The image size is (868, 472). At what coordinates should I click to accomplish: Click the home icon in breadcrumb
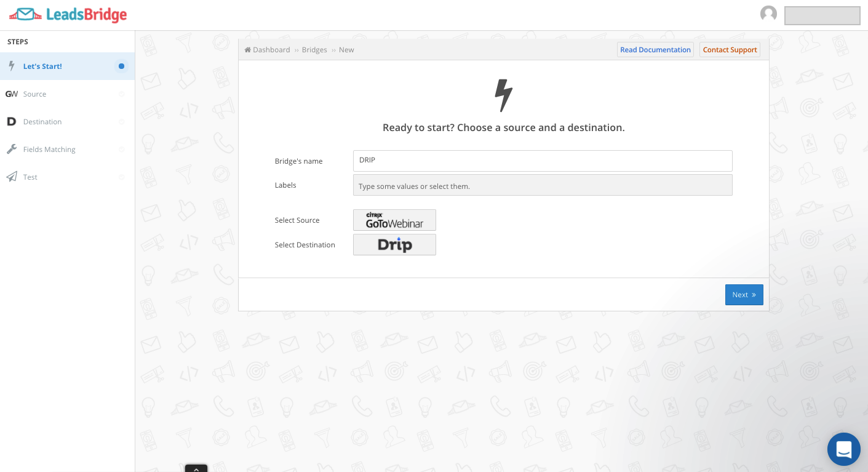[247, 50]
